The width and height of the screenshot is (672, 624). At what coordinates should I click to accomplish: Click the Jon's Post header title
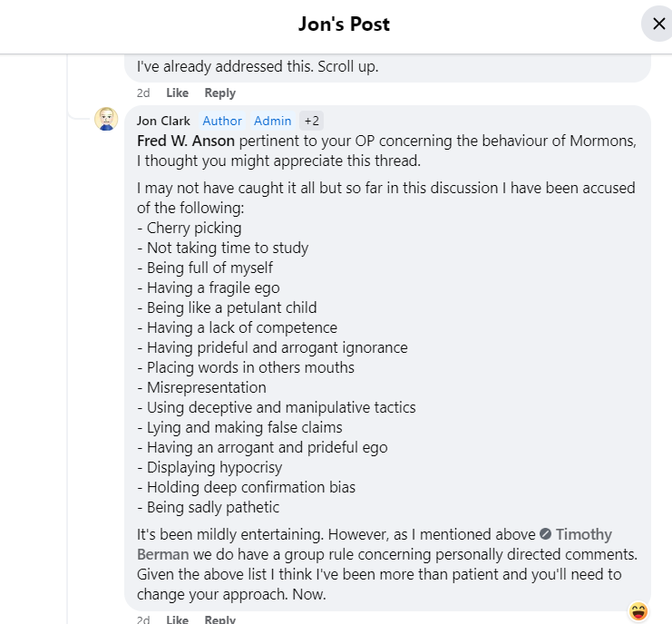pyautogui.click(x=344, y=24)
